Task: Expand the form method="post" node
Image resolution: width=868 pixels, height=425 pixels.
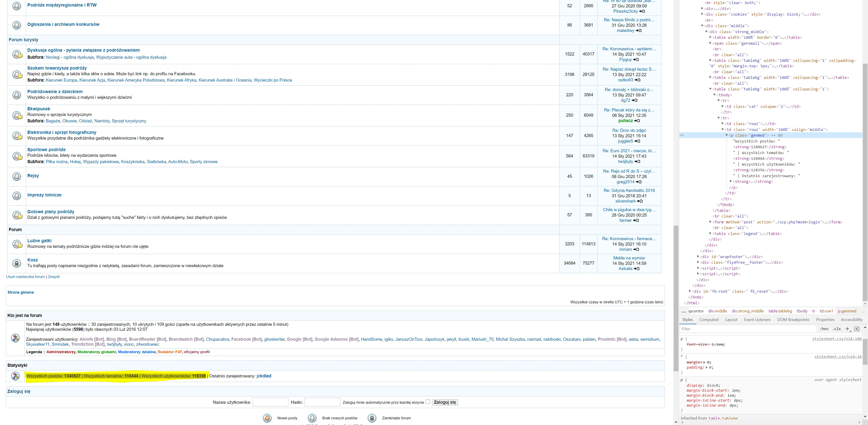Action: 710,222
